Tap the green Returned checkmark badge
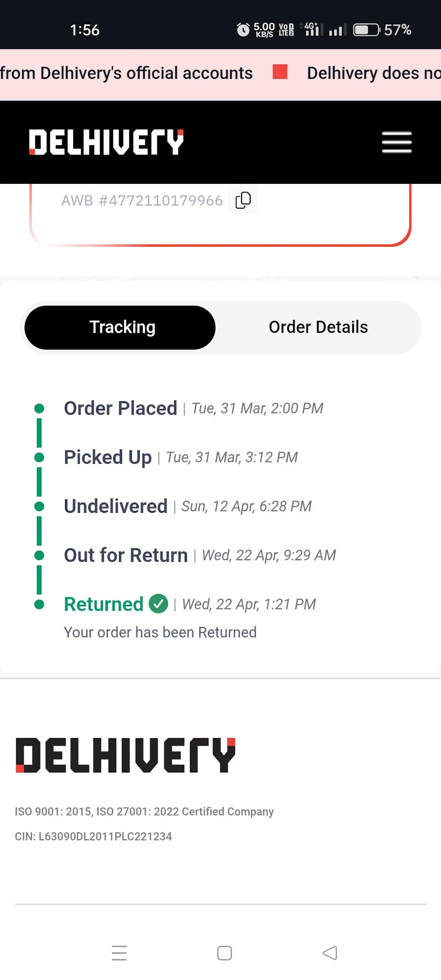441x980 pixels. [158, 604]
